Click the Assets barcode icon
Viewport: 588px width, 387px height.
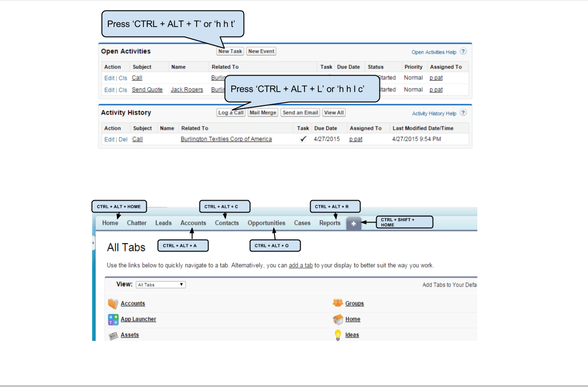click(113, 336)
